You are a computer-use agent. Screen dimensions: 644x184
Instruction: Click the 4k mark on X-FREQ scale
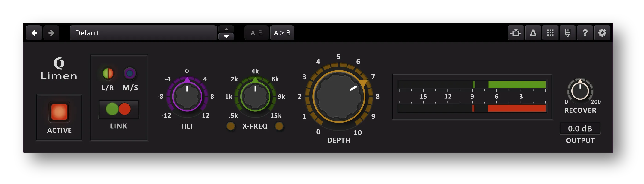coord(255,71)
